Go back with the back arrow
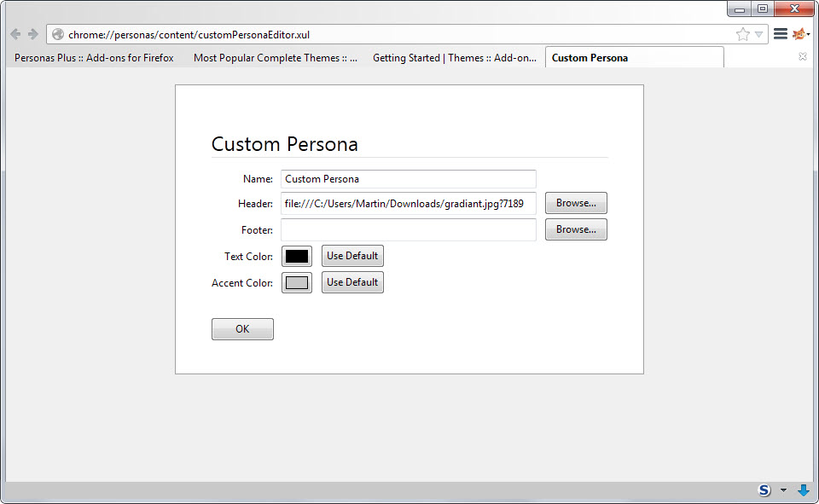The image size is (819, 504). pyautogui.click(x=15, y=34)
